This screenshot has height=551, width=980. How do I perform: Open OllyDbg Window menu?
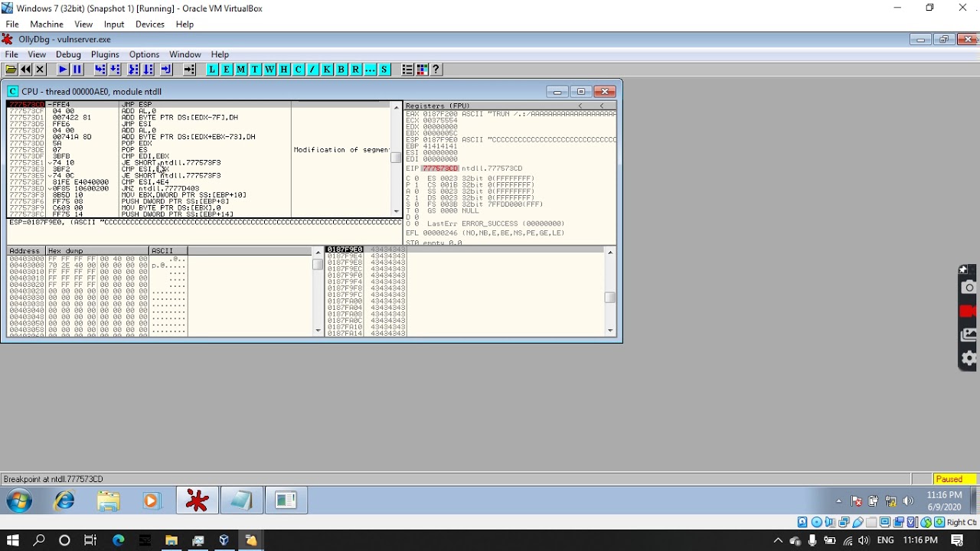pos(185,54)
